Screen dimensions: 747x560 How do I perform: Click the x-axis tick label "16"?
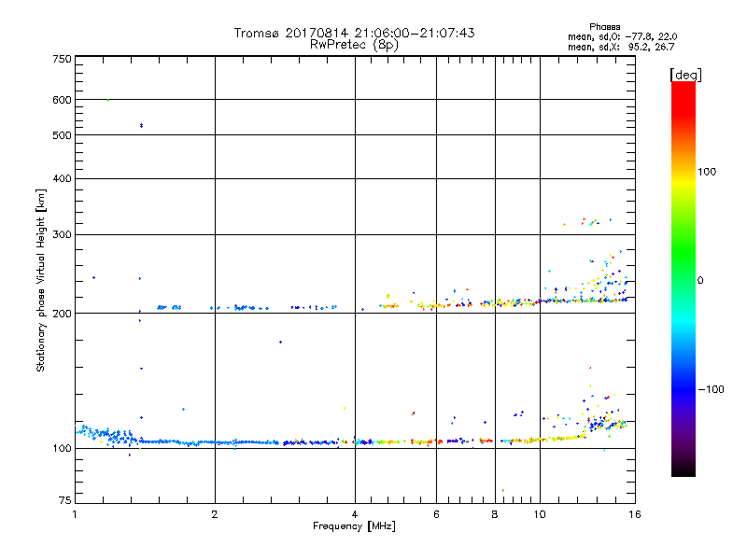pyautogui.click(x=635, y=514)
